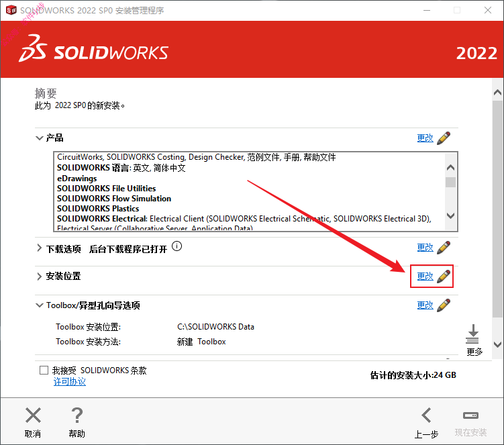
Task: Close the installation manager window
Action: pyautogui.click(x=488, y=10)
